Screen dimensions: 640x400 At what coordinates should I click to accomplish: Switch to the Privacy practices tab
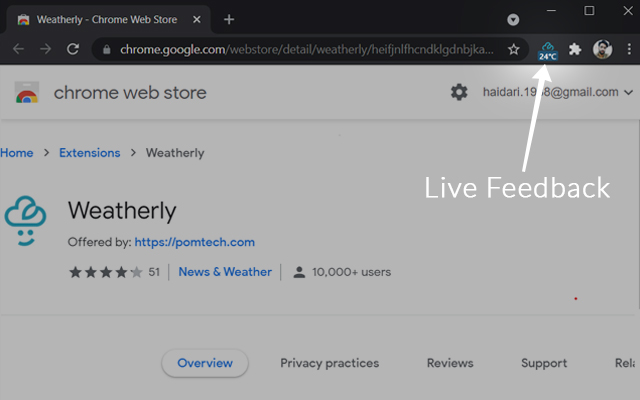[x=329, y=363]
